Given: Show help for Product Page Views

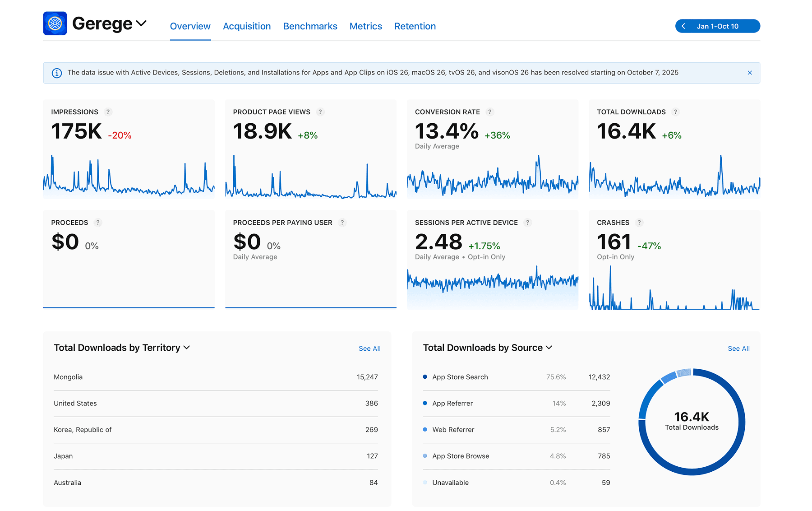Looking at the screenshot, I should (x=320, y=112).
